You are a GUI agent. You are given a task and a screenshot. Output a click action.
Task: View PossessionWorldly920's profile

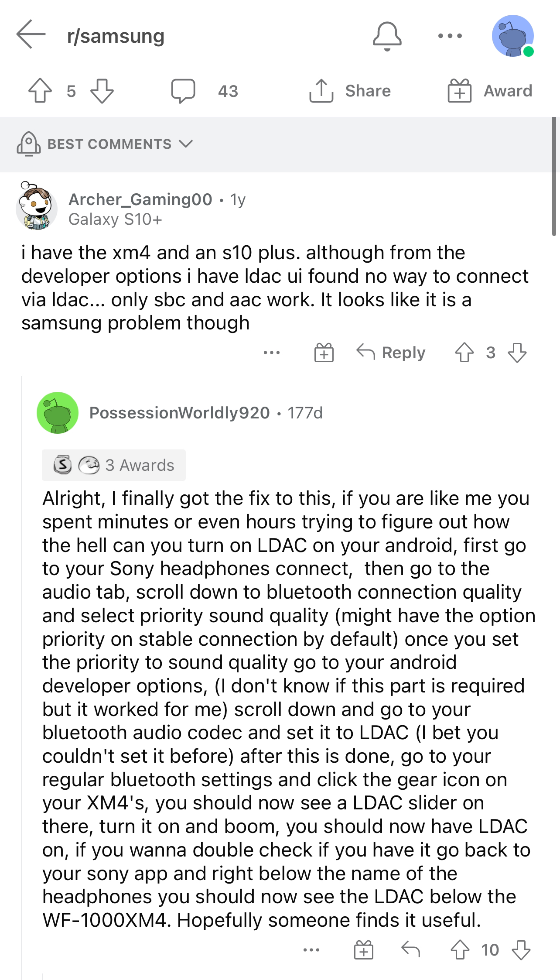coord(180,413)
